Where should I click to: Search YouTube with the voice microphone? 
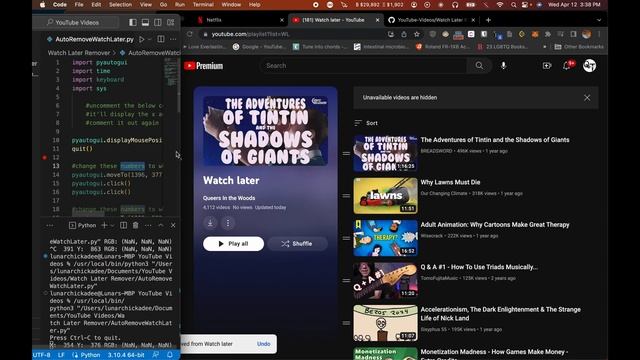pos(503,66)
